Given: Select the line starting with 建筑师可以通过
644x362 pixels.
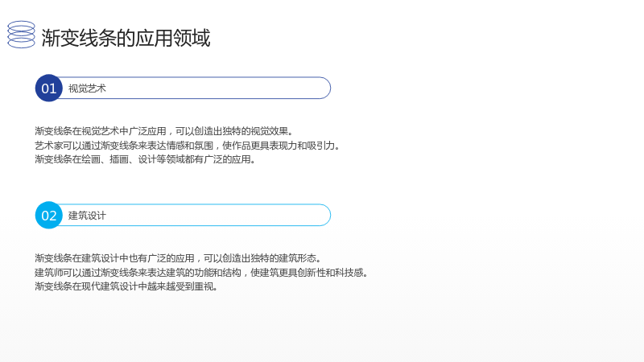Looking at the screenshot, I should click(202, 272).
